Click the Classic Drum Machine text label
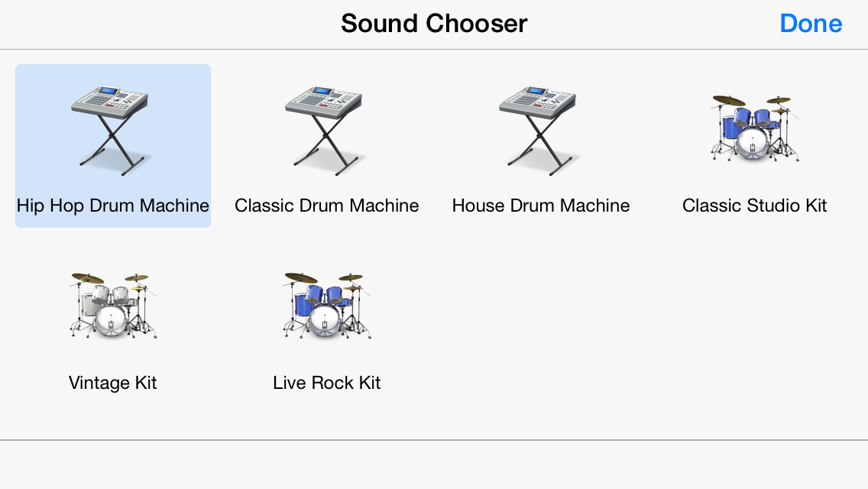Screen dimensions: 868x489 (x=326, y=206)
